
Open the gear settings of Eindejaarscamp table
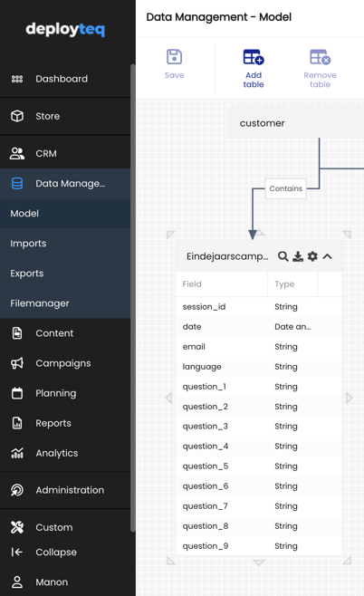[312, 256]
